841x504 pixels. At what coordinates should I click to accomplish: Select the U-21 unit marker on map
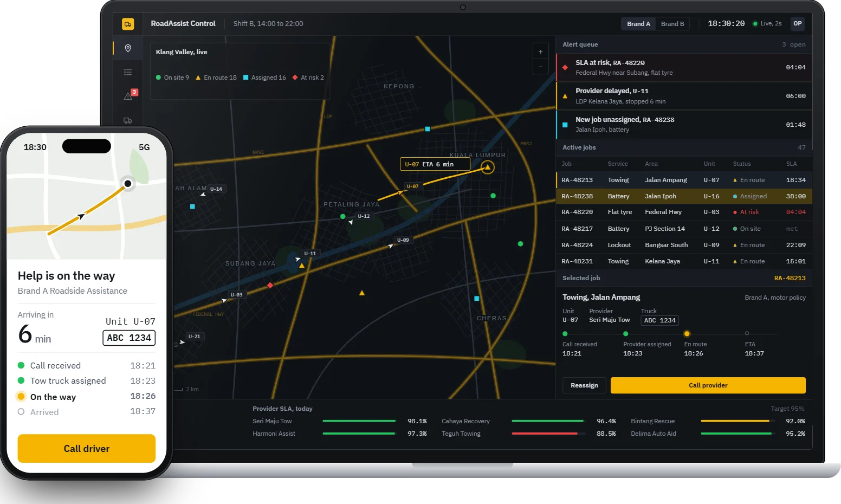194,337
